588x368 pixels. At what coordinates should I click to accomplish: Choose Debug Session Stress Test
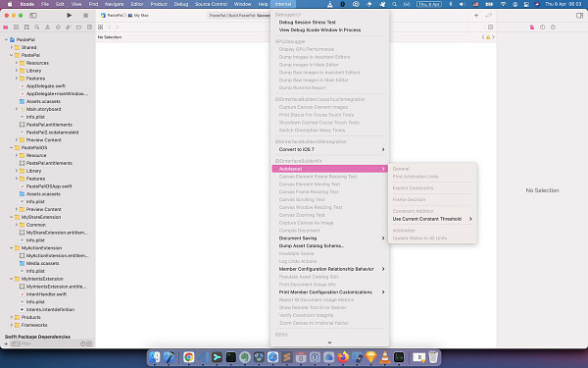[x=329, y=23]
